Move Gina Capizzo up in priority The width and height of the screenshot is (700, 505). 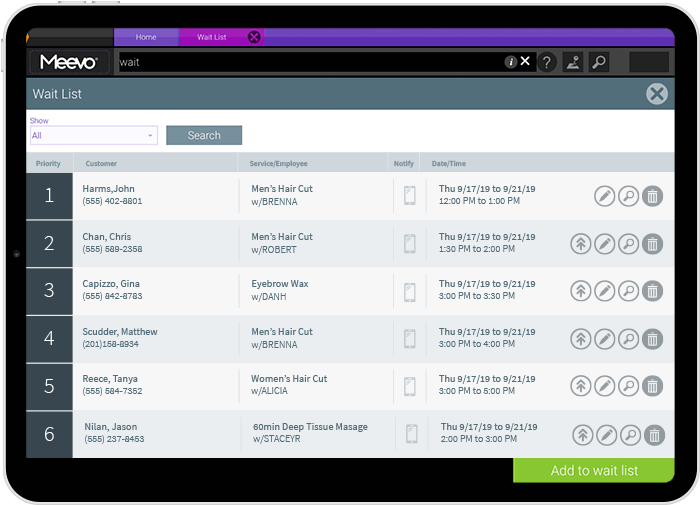tap(580, 291)
